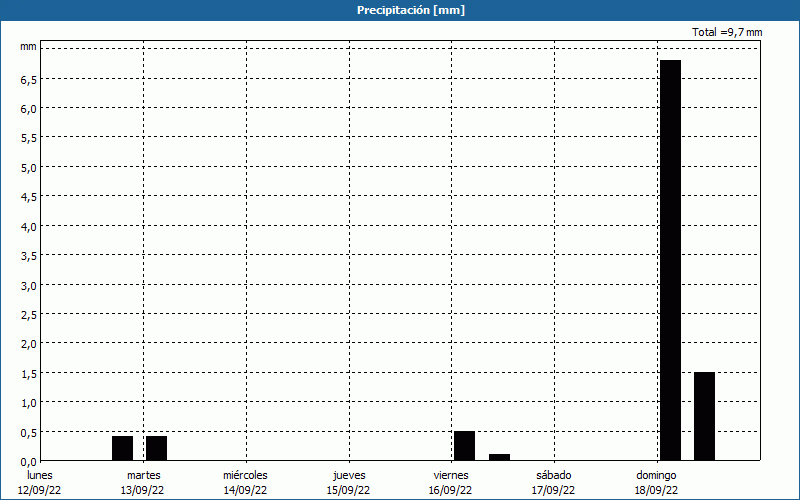Select the Total =9,7 mm label
Screen dimensions: 800x500
click(x=727, y=32)
